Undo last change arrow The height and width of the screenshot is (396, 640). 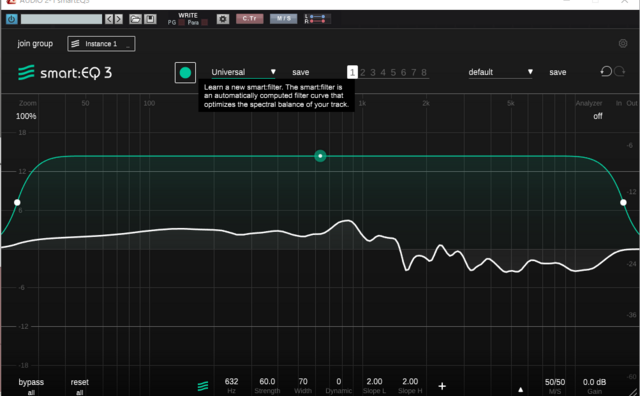click(606, 71)
